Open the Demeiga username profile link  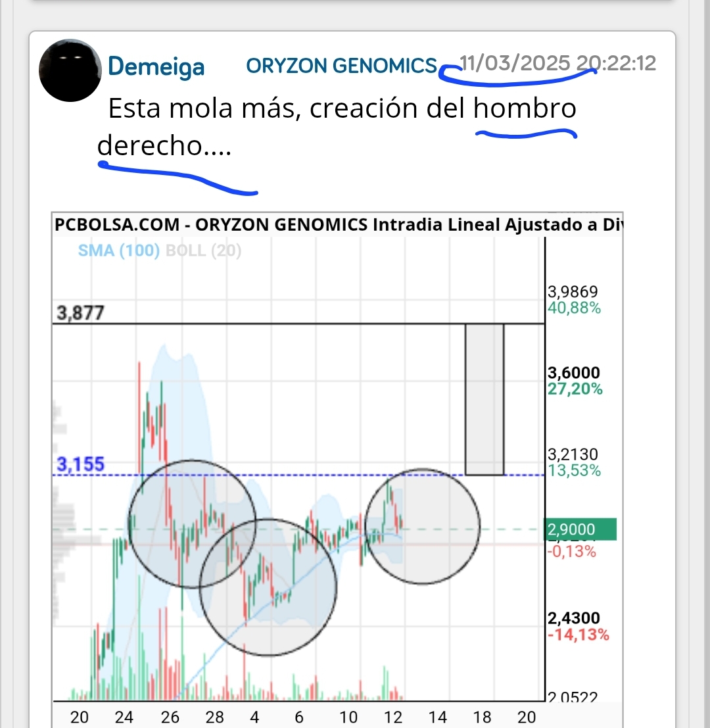156,66
